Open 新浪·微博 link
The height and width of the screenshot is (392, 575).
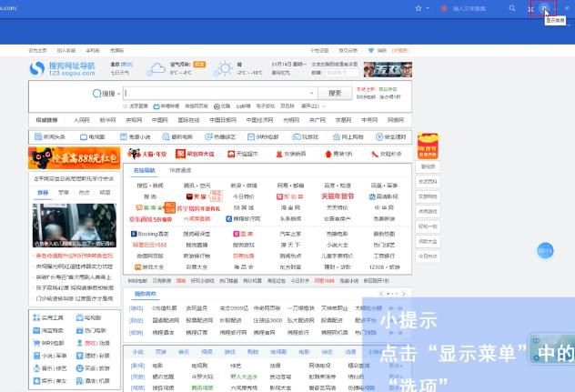pos(244,186)
